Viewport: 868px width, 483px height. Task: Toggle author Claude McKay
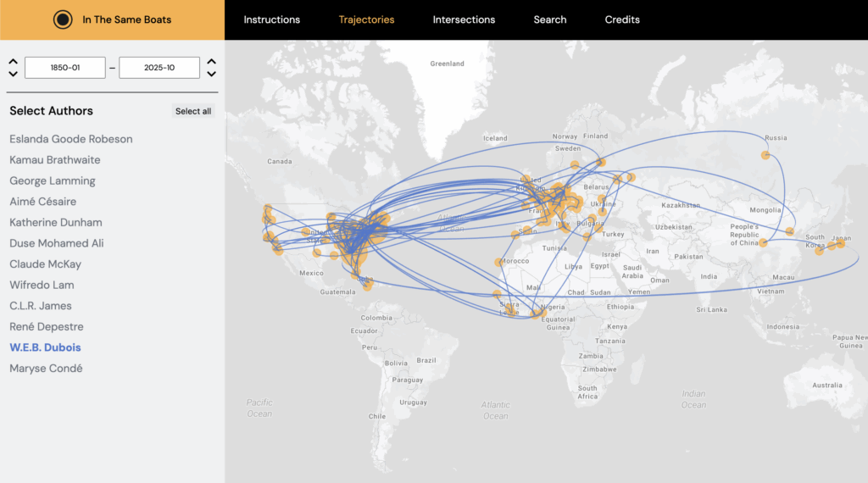coord(45,264)
